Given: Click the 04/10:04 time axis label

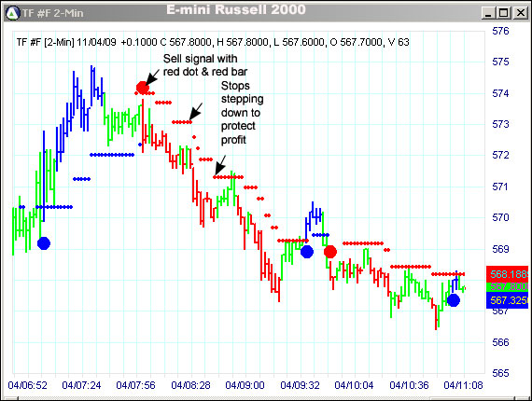Looking at the screenshot, I should click(x=354, y=385).
